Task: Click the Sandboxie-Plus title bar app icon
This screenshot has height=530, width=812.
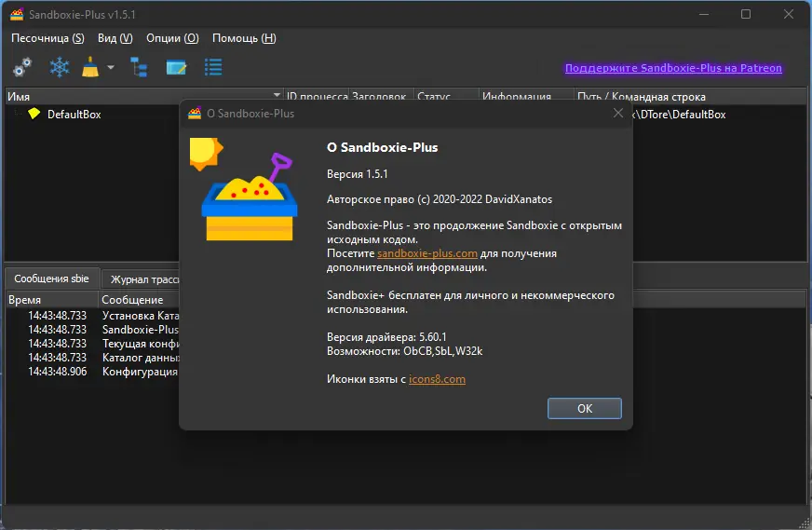Action: (17, 15)
